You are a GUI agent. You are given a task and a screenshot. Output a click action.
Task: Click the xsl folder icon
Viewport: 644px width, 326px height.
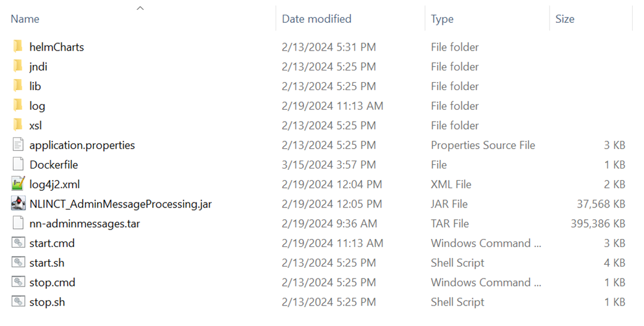tap(18, 125)
